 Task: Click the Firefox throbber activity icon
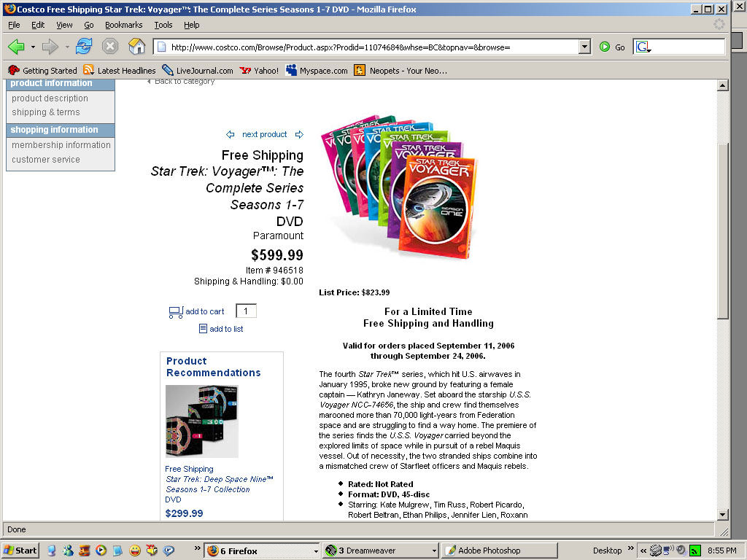(x=719, y=24)
